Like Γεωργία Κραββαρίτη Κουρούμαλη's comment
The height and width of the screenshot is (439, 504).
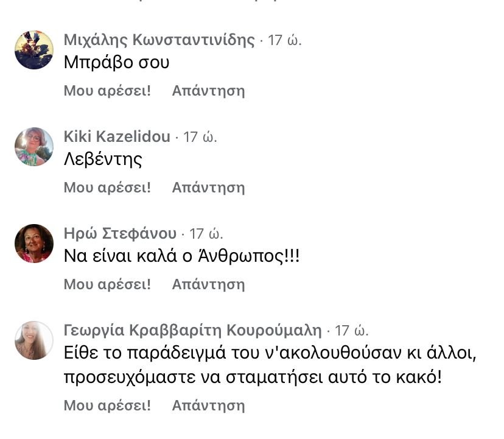107,406
